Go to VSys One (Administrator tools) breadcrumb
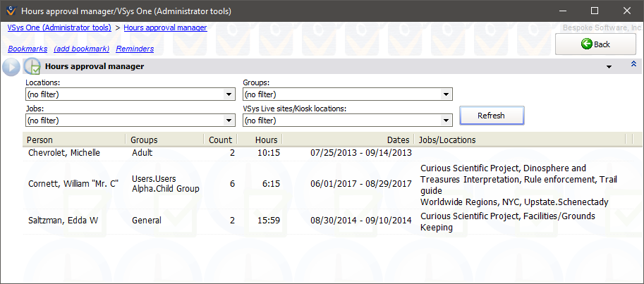 (x=59, y=27)
